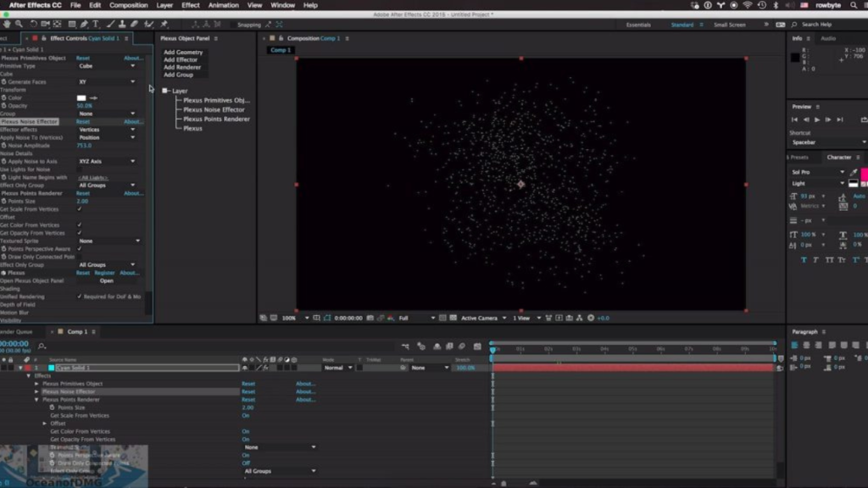
Task: Click Reset for Plexus Noise Effector
Action: click(83, 122)
